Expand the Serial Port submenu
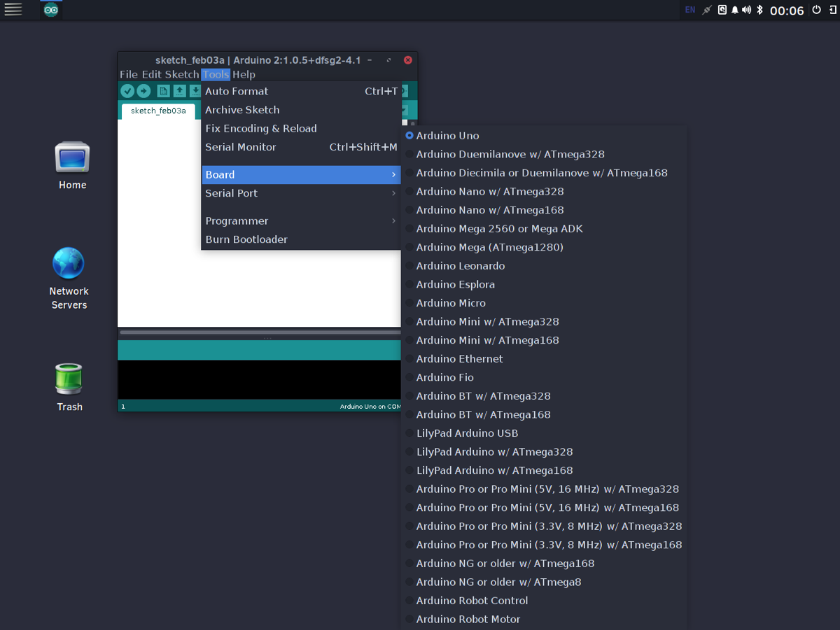Viewport: 840px width, 630px height. coord(301,193)
